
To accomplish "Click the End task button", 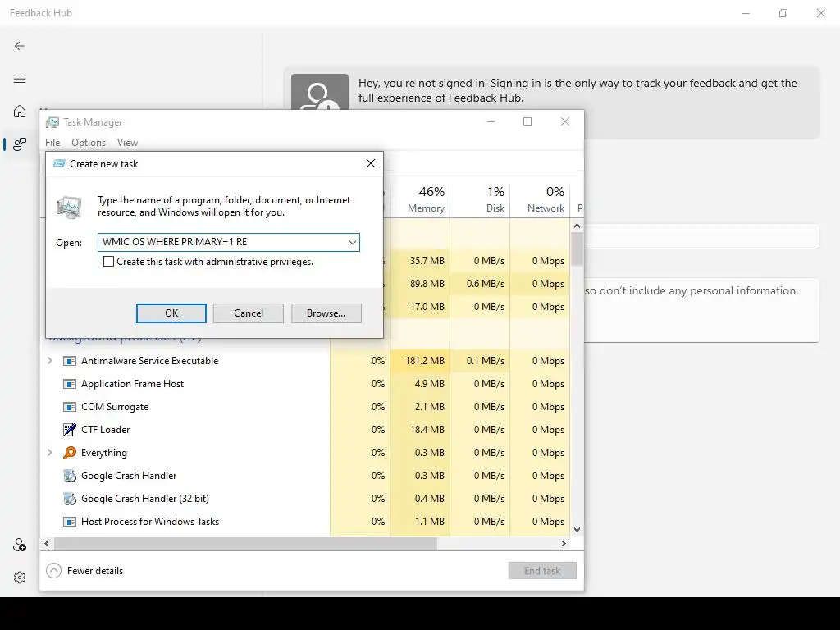I will tap(542, 571).
